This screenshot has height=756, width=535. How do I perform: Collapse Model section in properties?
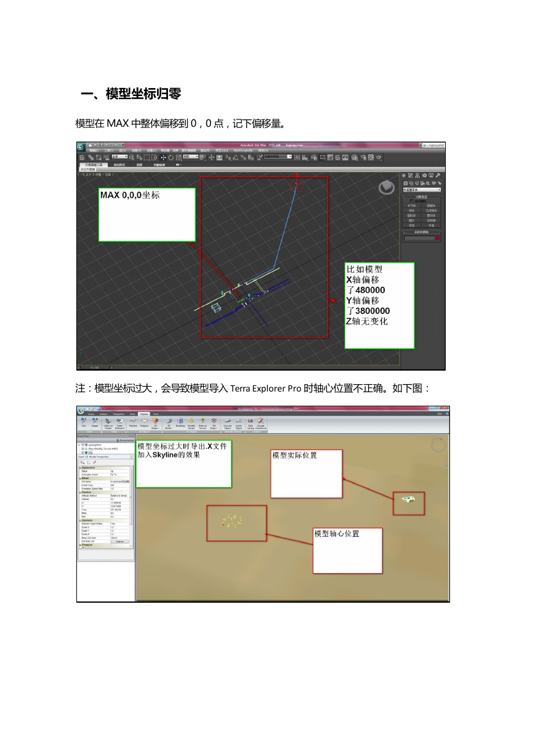click(x=80, y=478)
